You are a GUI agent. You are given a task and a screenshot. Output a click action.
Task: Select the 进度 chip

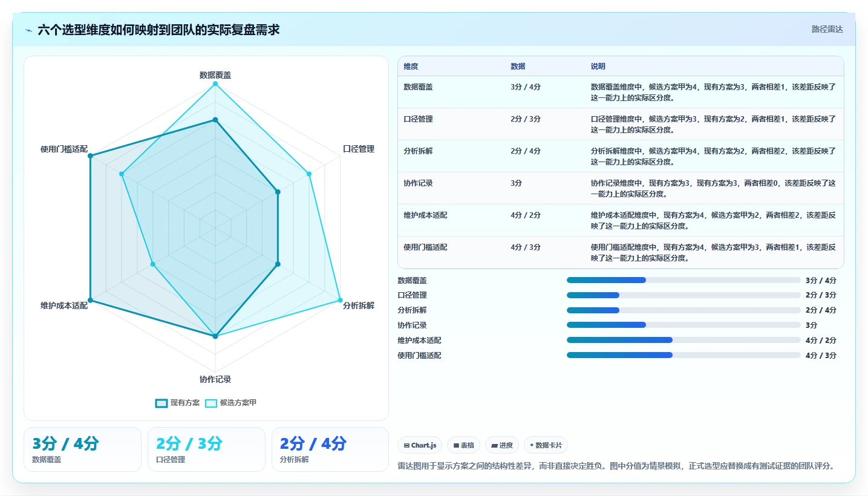(502, 445)
